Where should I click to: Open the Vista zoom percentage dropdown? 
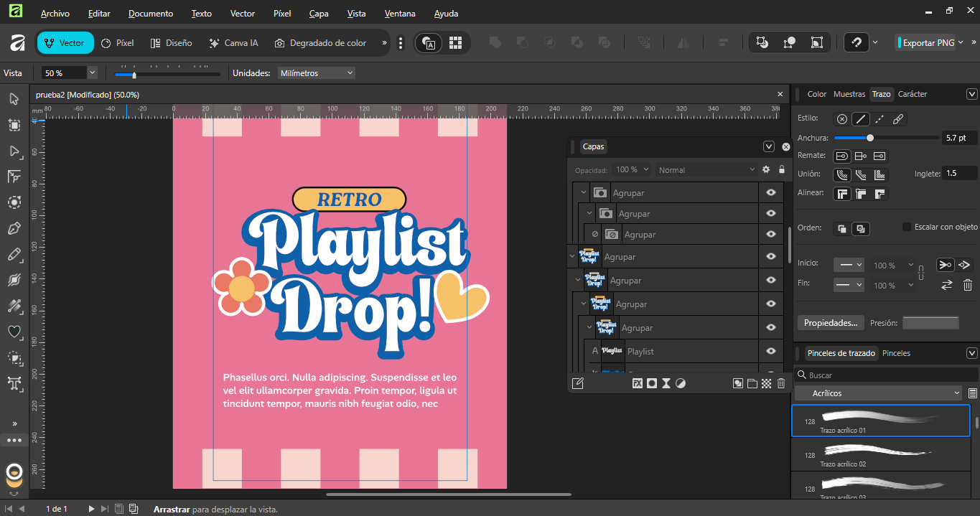click(x=92, y=72)
